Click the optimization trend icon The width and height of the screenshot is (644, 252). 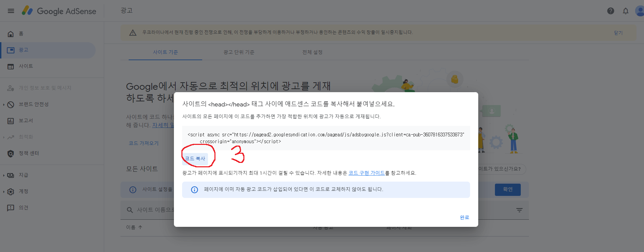(x=11, y=137)
